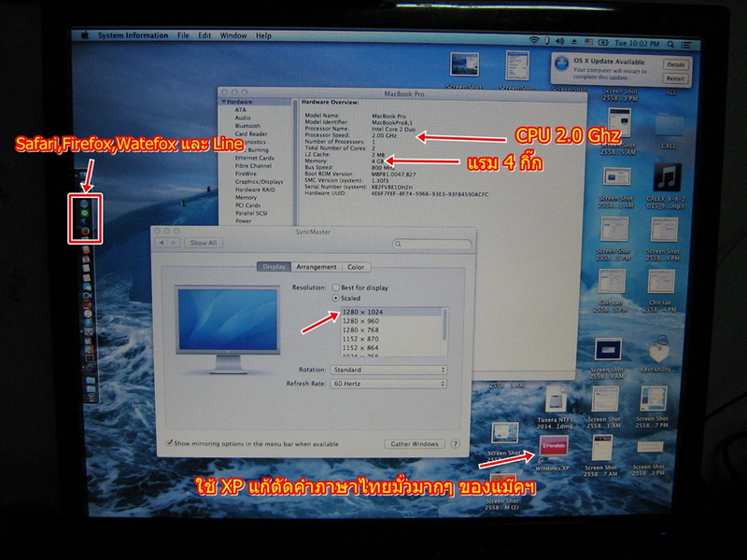Switch to the Arrangement tab
This screenshot has height=560, width=747.
pos(317,267)
